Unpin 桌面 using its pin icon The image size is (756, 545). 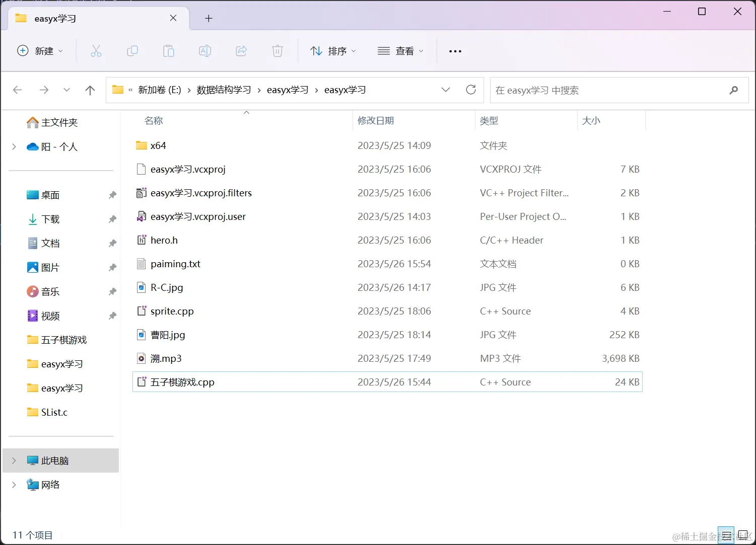[x=112, y=195]
